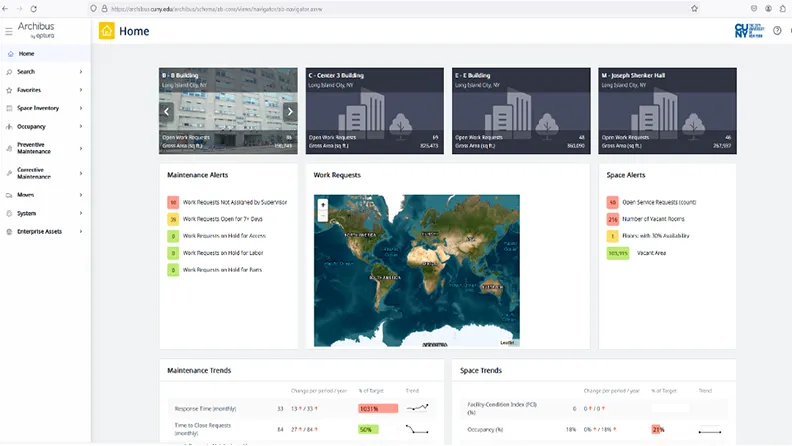Open the help question mark icon
Viewport: 792px width, 446px height.
[x=777, y=31]
